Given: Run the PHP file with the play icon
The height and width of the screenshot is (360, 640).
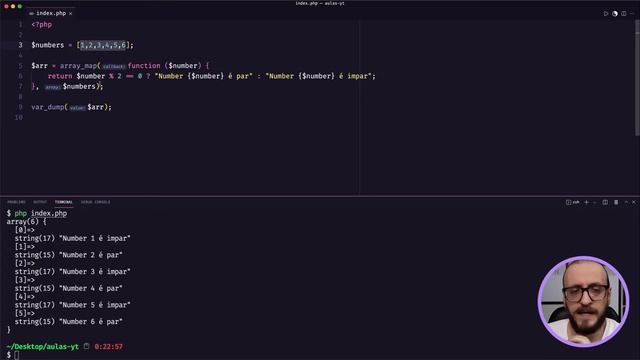Looking at the screenshot, I should [x=606, y=13].
